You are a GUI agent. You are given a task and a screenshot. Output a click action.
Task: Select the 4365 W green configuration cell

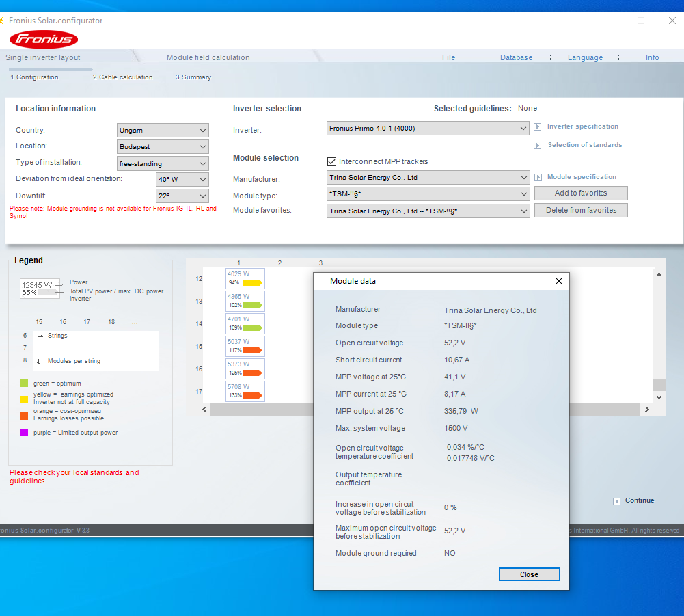(x=245, y=301)
